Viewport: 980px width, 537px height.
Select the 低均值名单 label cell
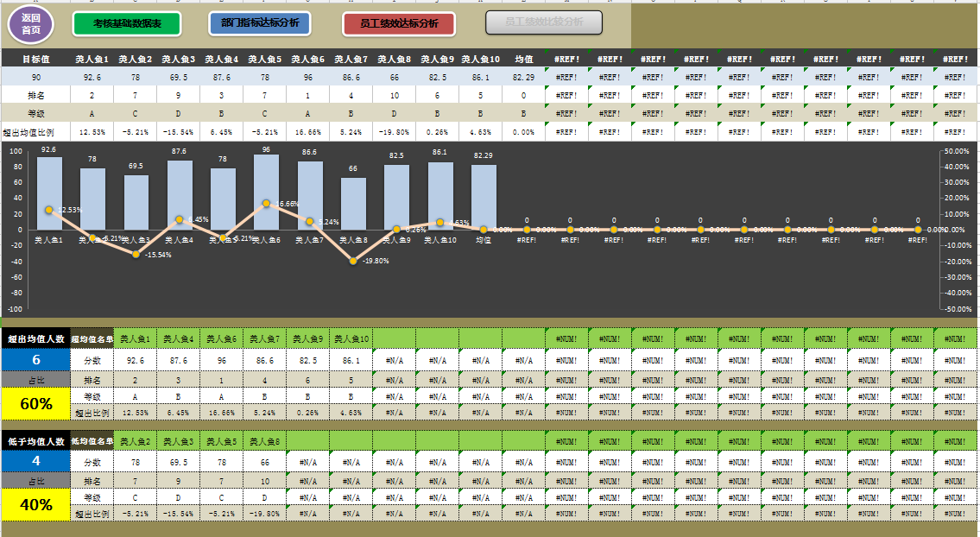tap(92, 440)
